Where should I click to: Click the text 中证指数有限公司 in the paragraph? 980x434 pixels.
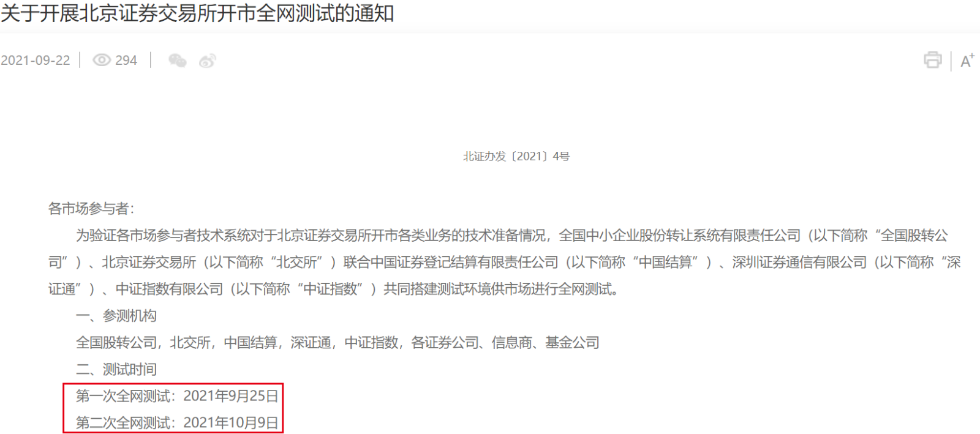(170, 289)
